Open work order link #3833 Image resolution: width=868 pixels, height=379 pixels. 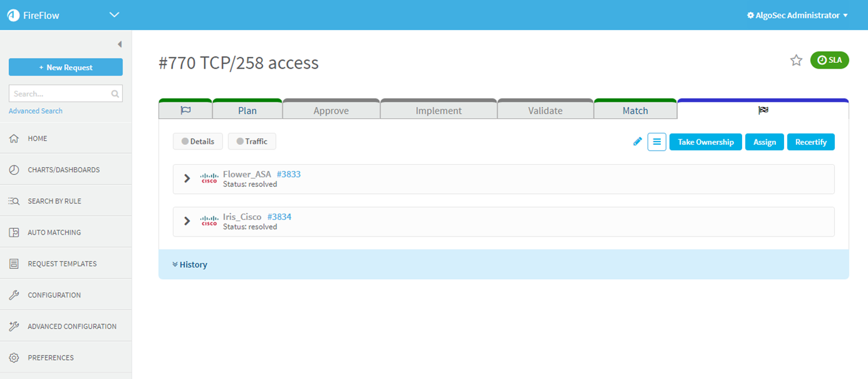point(288,174)
